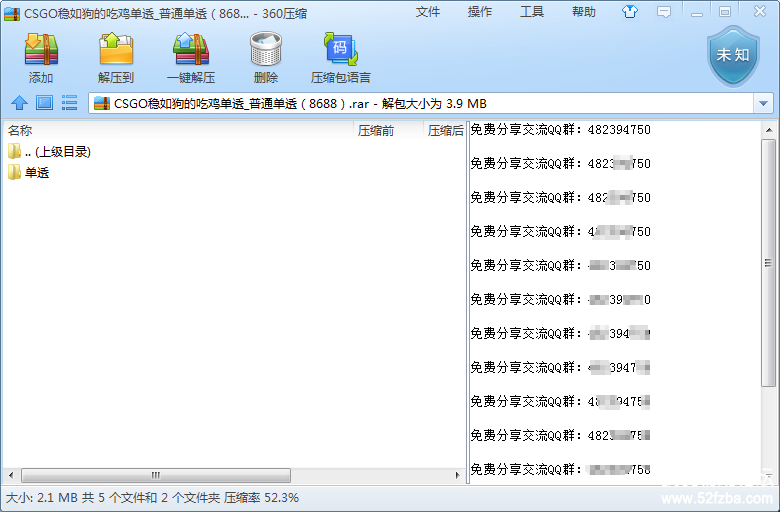The height and width of the screenshot is (512, 780).
Task: Click the horizontal scrollbar right arrow
Action: point(458,475)
